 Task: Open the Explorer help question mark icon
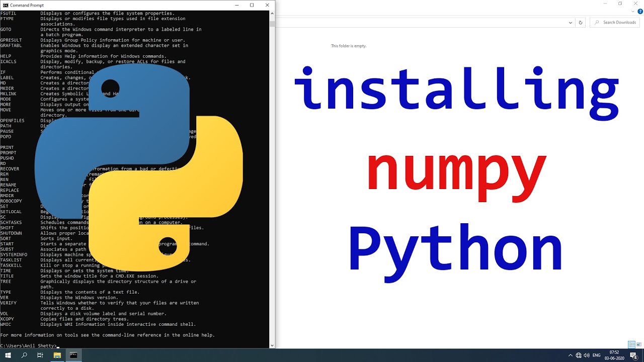640,12
